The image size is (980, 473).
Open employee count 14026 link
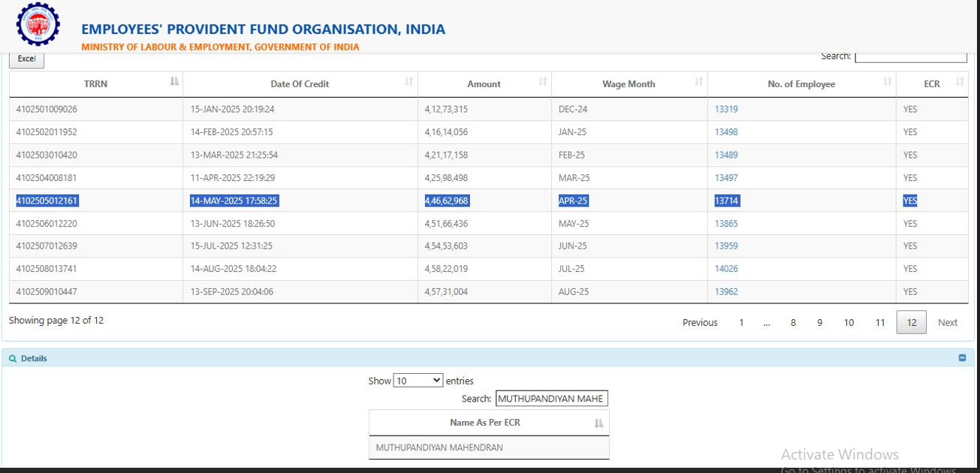pos(726,269)
